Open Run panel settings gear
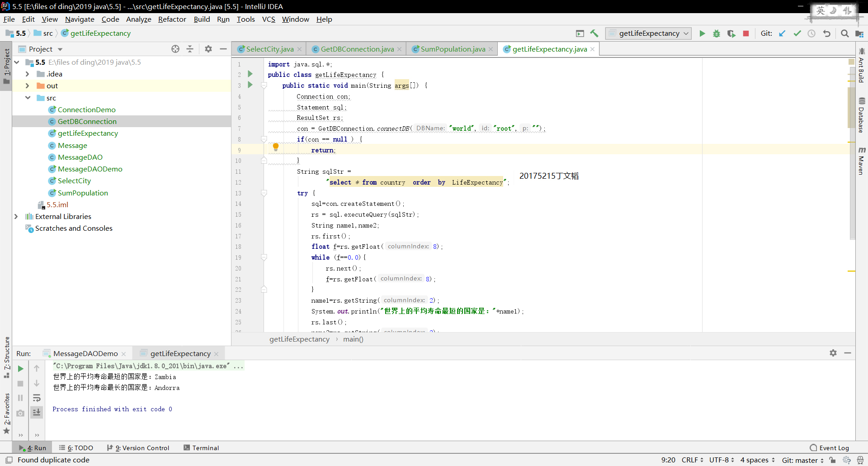The width and height of the screenshot is (868, 466). click(833, 353)
